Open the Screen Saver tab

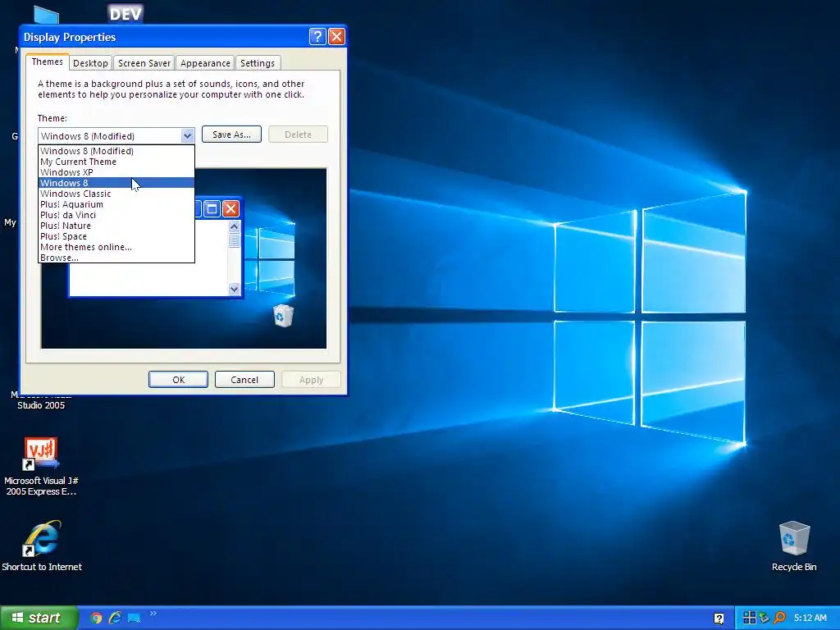pyautogui.click(x=144, y=63)
